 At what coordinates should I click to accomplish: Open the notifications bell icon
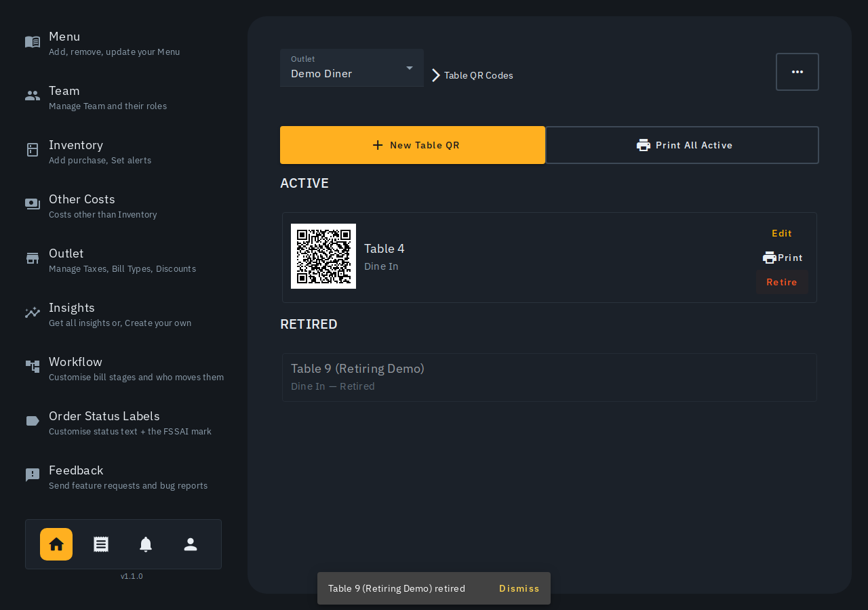(x=146, y=544)
